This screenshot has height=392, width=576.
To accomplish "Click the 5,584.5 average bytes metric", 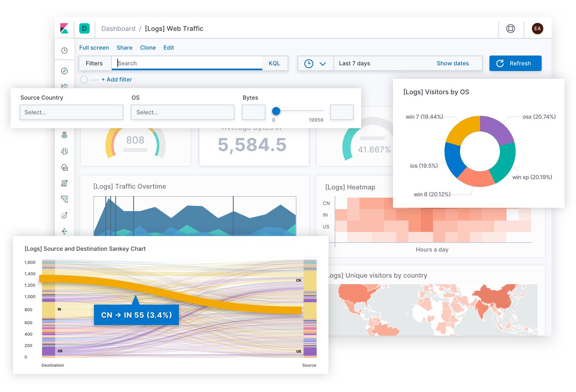I will coord(252,145).
